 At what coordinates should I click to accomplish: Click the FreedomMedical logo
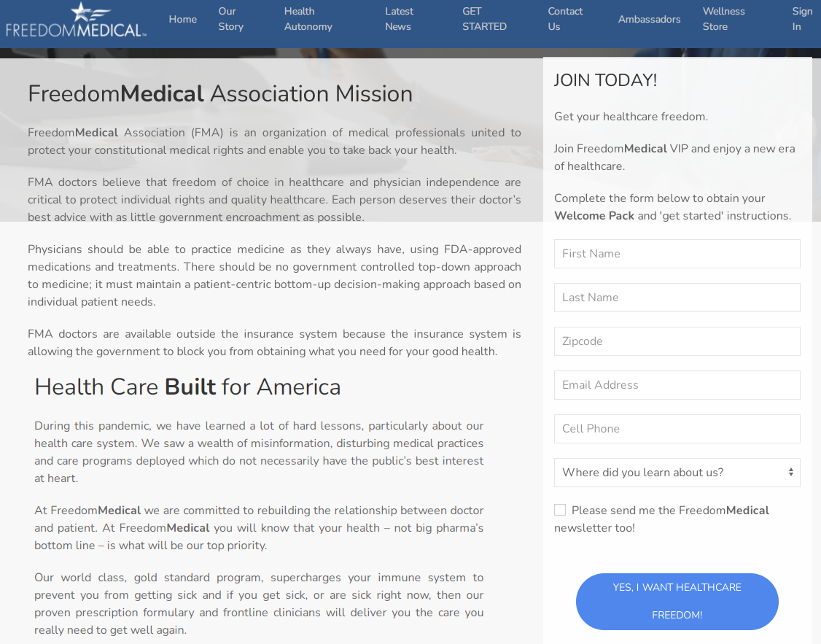click(76, 20)
